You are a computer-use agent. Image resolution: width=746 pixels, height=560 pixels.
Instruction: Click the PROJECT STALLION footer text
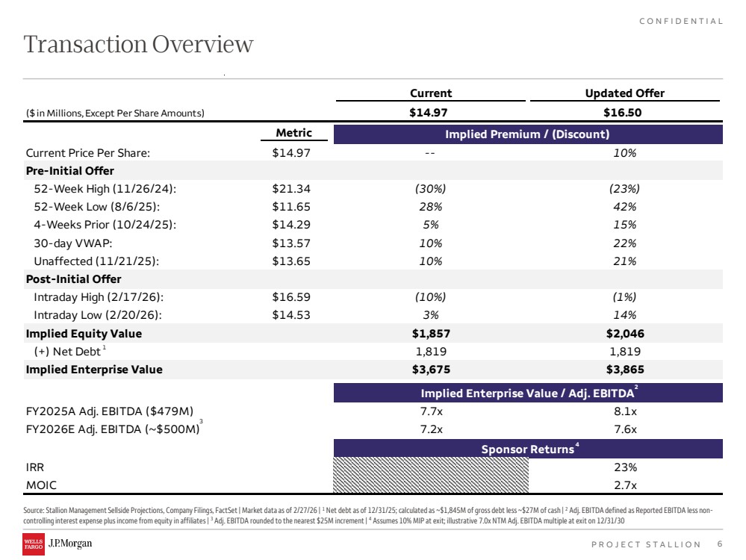click(x=646, y=544)
